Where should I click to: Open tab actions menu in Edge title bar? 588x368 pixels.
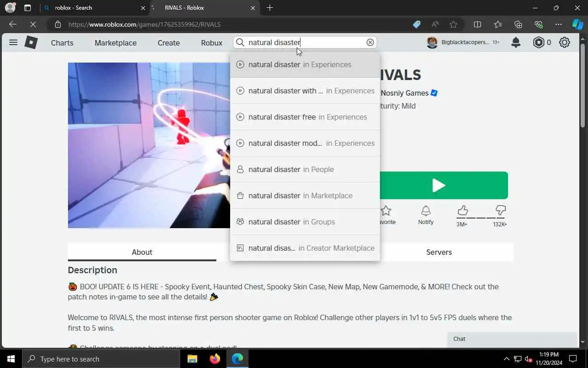(27, 8)
